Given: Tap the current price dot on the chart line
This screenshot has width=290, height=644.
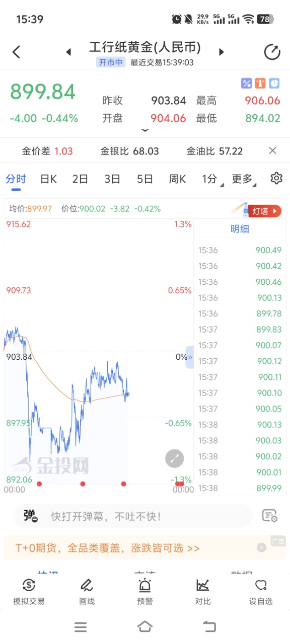Looking at the screenshot, I should (x=127, y=394).
